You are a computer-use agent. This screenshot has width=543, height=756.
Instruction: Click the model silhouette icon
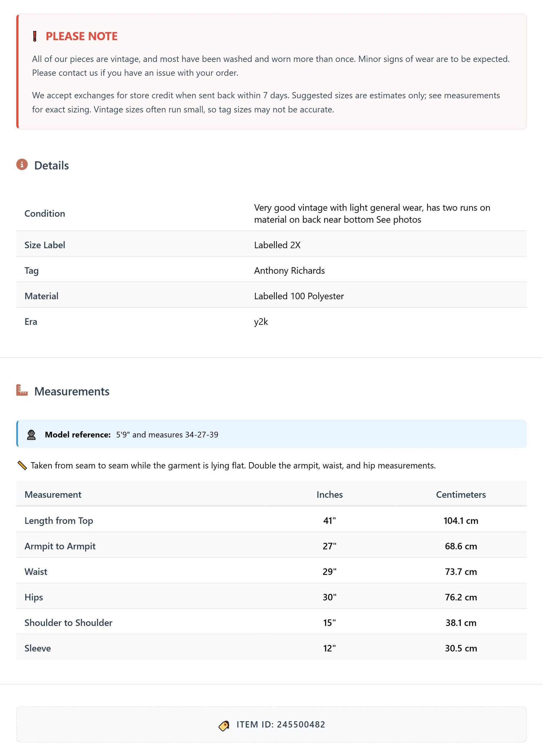(31, 435)
